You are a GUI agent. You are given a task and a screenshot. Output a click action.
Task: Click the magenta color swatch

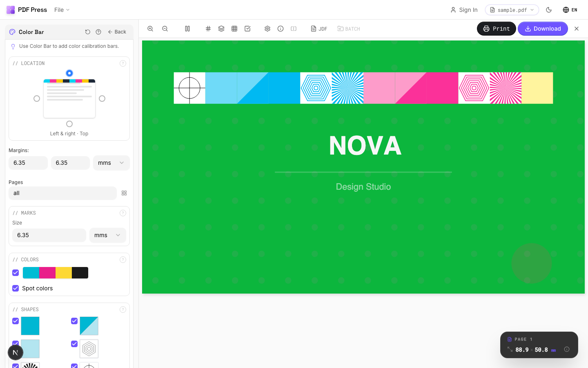47,273
